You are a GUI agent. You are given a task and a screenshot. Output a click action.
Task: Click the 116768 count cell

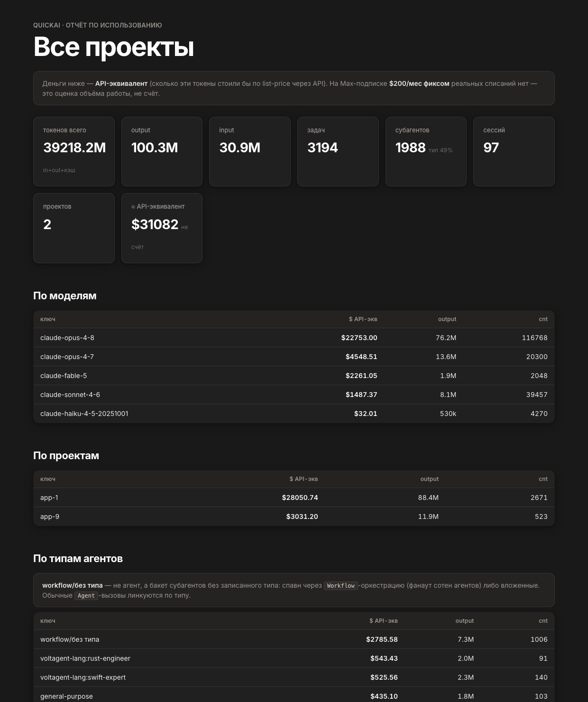pyautogui.click(x=534, y=338)
